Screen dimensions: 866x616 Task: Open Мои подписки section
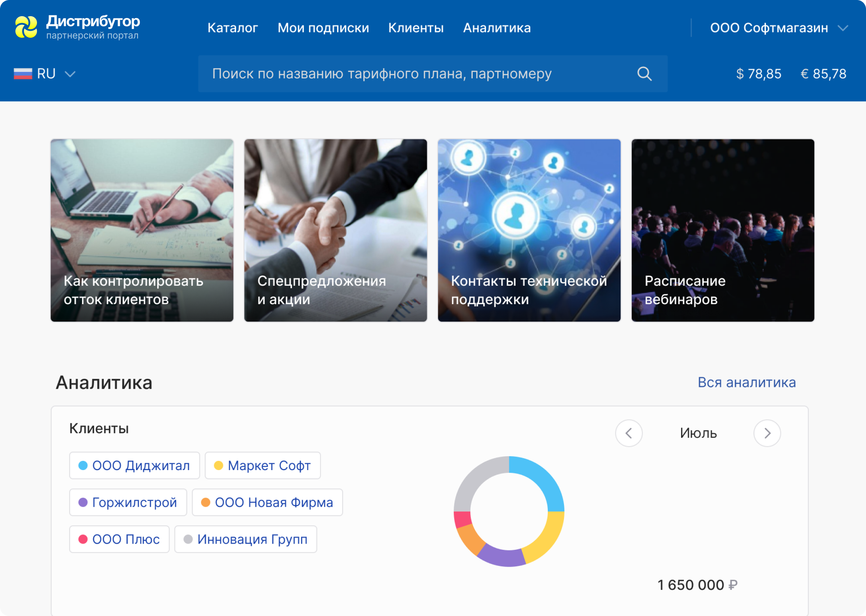pos(324,28)
